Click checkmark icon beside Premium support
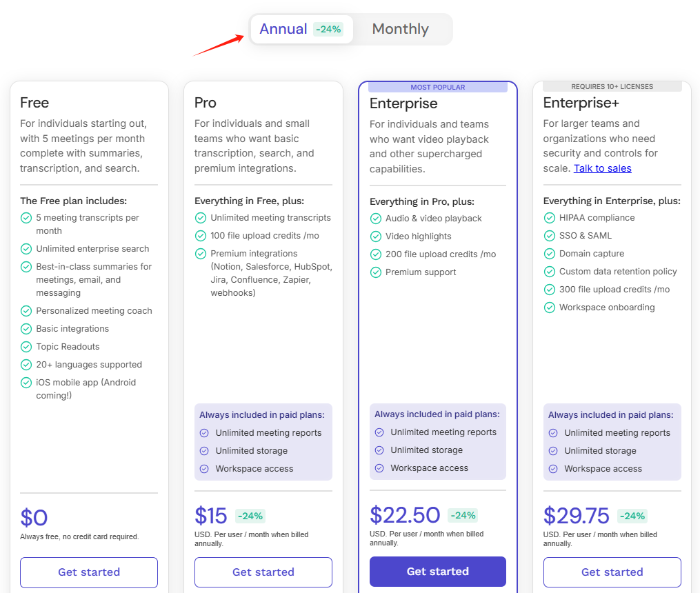 (376, 272)
